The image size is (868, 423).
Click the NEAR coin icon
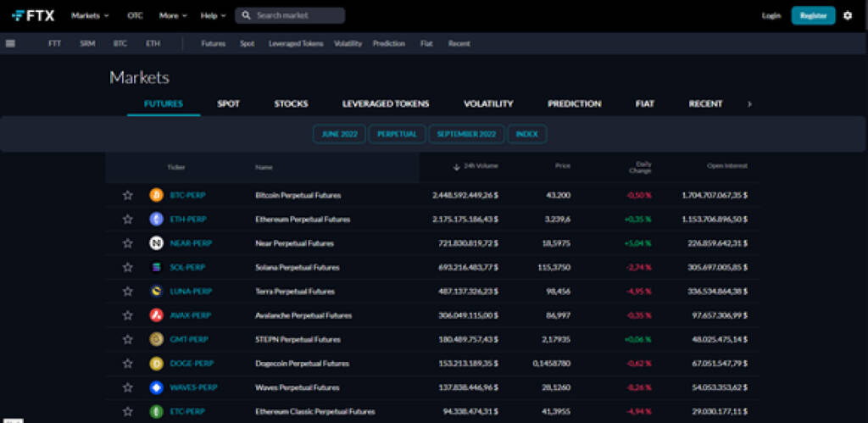point(156,243)
